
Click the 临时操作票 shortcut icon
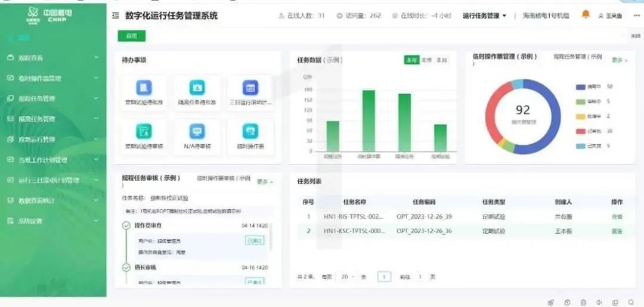(250, 132)
